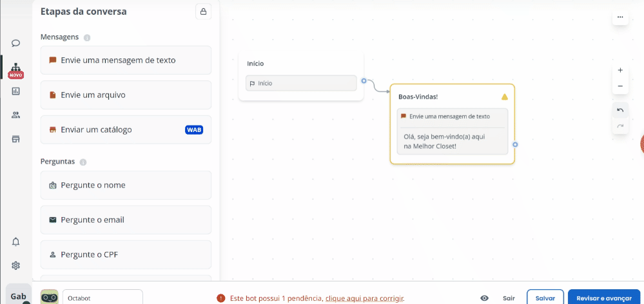Select Boas-Vindas node output connector
This screenshot has height=304, width=644.
point(515,144)
